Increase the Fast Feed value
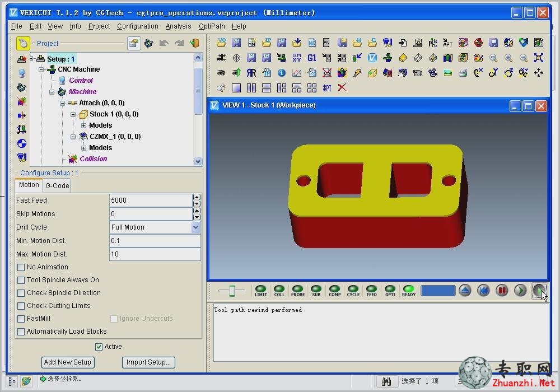This screenshot has width=560, height=392. pyautogui.click(x=197, y=197)
